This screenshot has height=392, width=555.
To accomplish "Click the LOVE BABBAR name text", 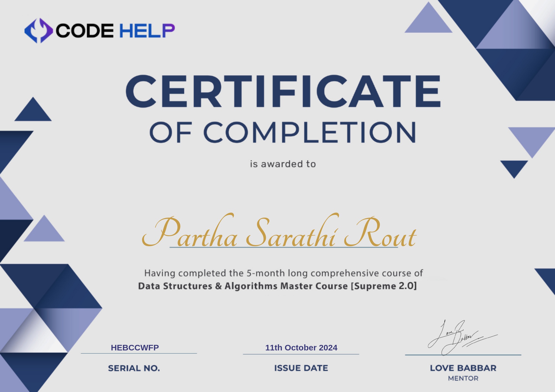I will 463,368.
